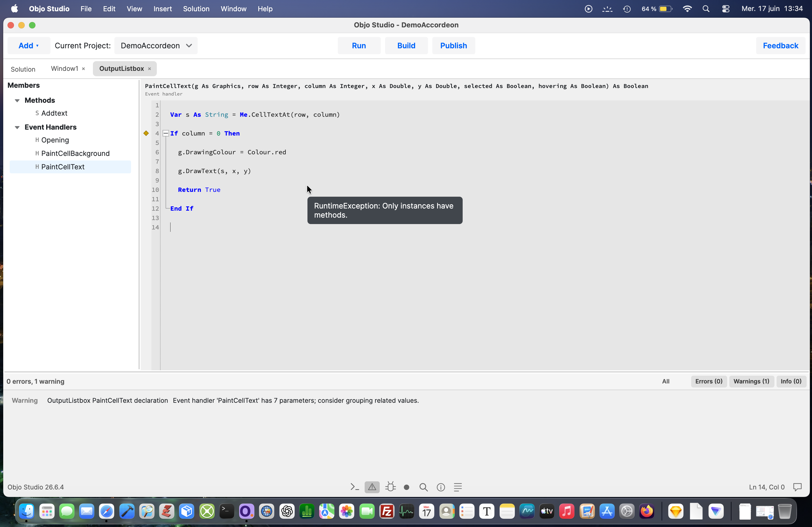812x527 pixels.
Task: Fold the If block on line 4
Action: [166, 133]
